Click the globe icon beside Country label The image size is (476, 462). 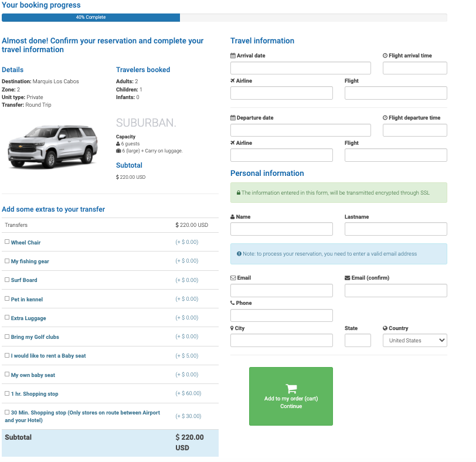[x=385, y=328]
